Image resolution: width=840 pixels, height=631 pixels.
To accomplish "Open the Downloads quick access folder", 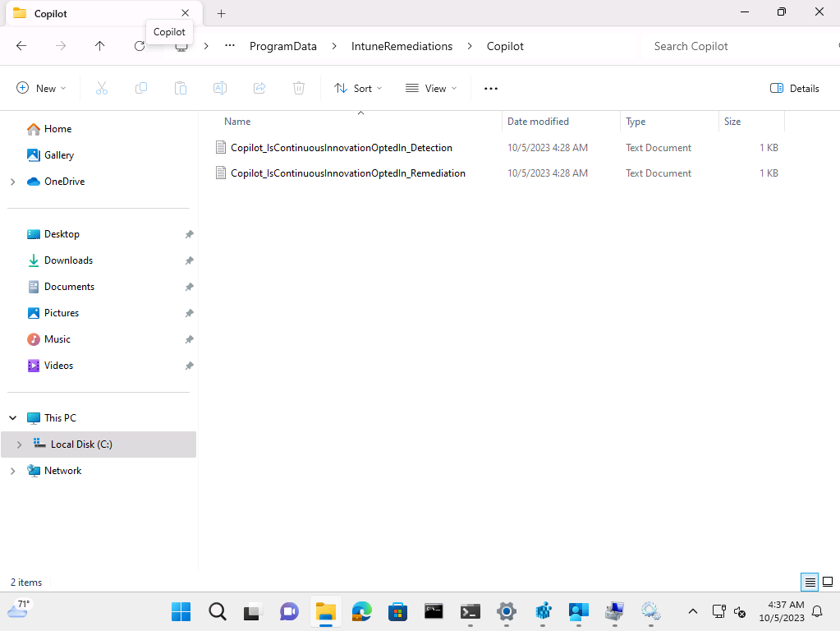I will [x=69, y=260].
